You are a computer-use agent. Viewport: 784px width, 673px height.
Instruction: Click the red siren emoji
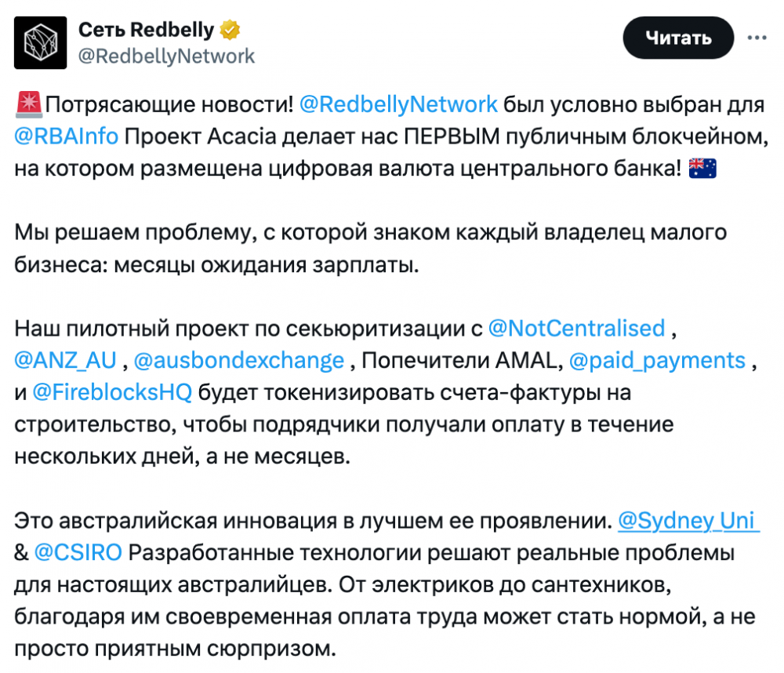(29, 104)
